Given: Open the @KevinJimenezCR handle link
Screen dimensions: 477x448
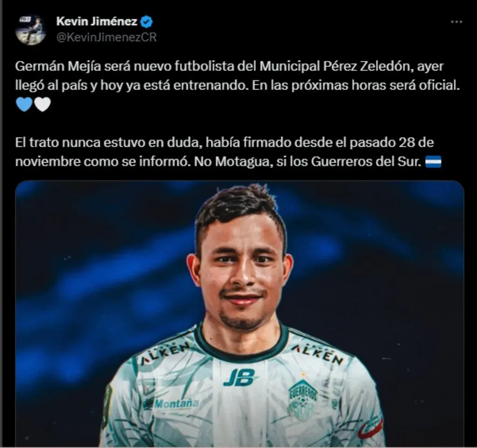Looking at the screenshot, I should (x=107, y=37).
